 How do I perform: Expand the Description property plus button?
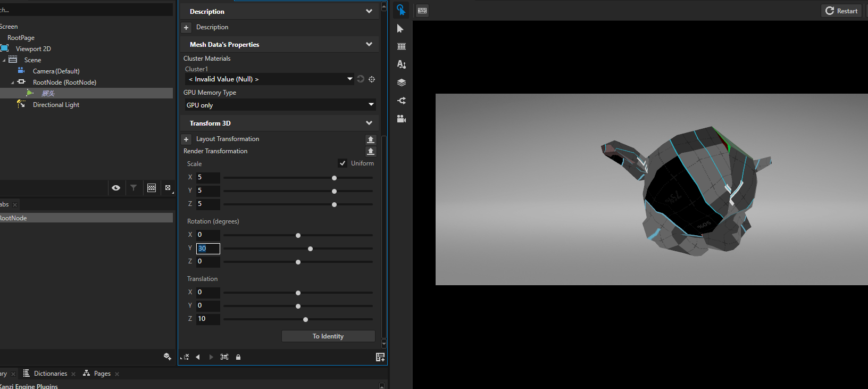tap(186, 28)
